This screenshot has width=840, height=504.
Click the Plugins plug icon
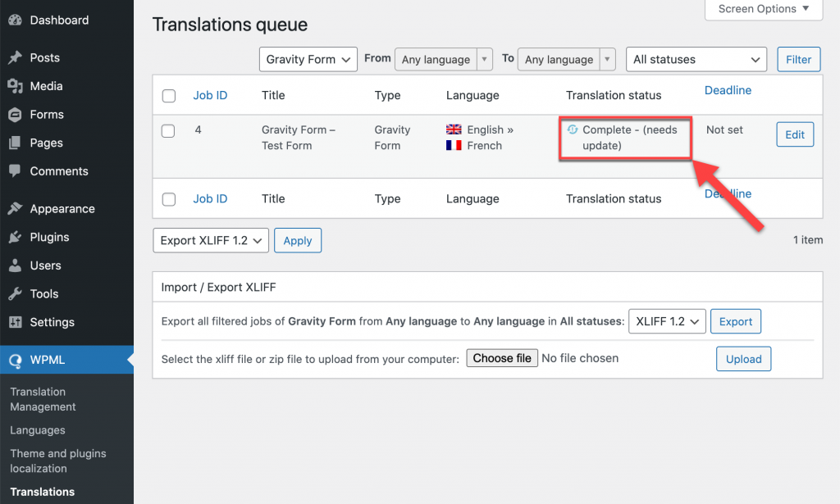(x=15, y=237)
